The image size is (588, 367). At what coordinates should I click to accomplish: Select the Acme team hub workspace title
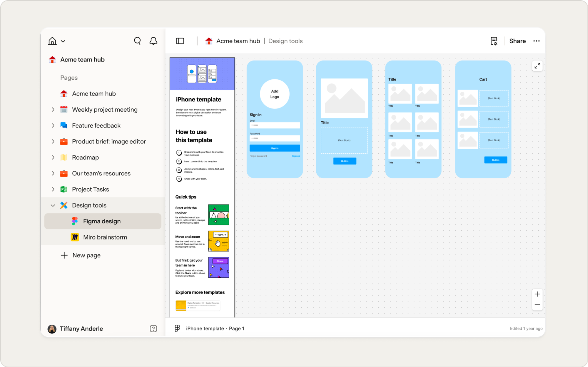click(82, 60)
